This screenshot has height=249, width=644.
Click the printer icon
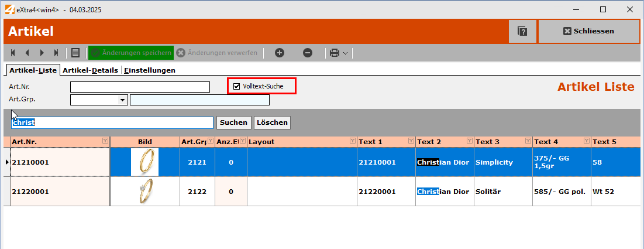coord(335,53)
